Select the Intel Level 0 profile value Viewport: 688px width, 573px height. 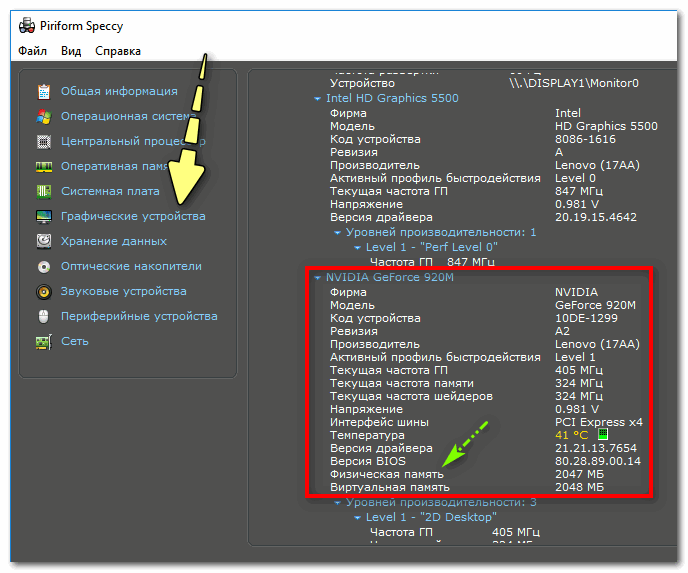(x=575, y=178)
